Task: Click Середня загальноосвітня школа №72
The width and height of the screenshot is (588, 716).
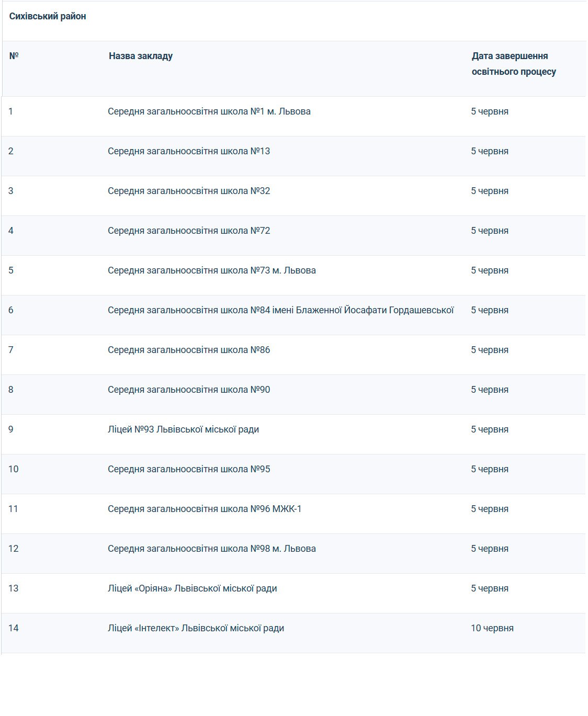Action: pyautogui.click(x=189, y=231)
